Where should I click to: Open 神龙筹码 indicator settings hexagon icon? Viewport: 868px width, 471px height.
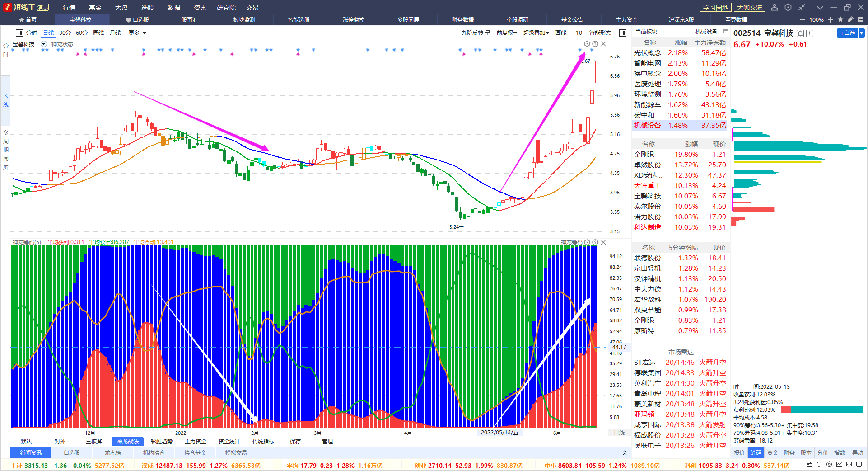pos(587,242)
